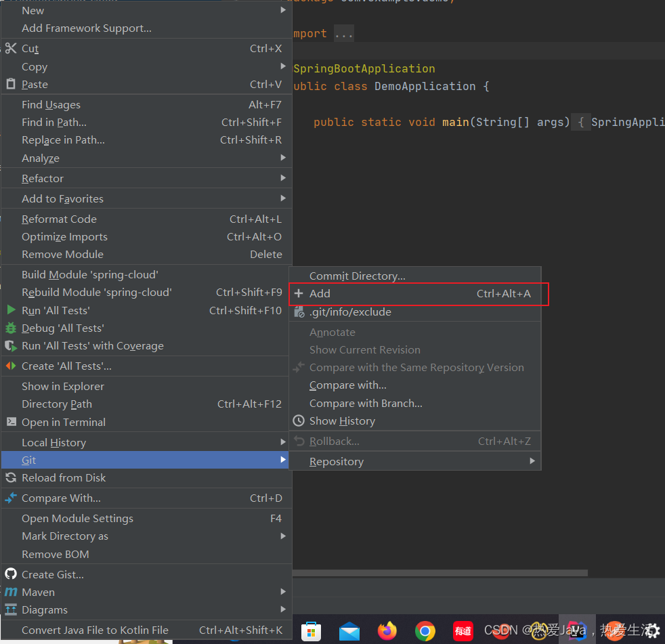Click the green Run 'All Tests' arrow icon
The width and height of the screenshot is (665, 644).
point(11,310)
